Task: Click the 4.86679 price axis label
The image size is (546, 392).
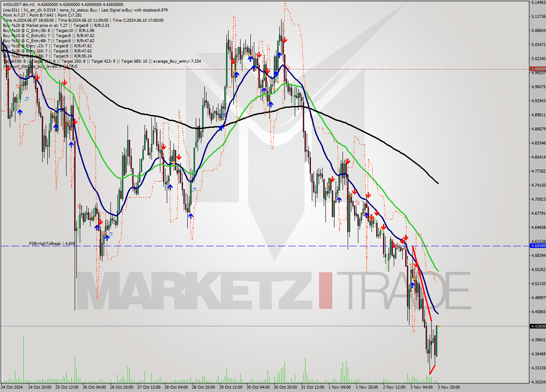Action: click(538, 129)
